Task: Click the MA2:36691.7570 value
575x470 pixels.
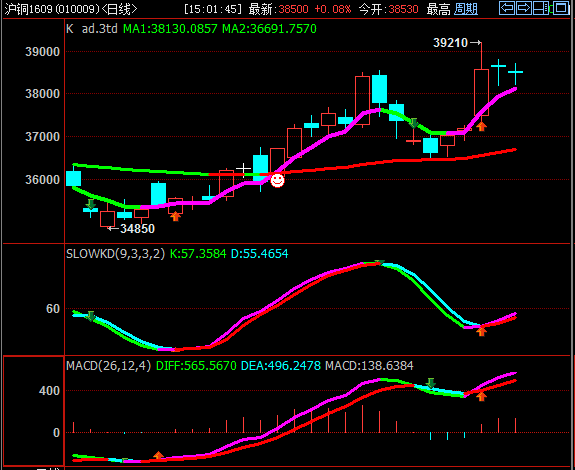Action: tap(269, 29)
